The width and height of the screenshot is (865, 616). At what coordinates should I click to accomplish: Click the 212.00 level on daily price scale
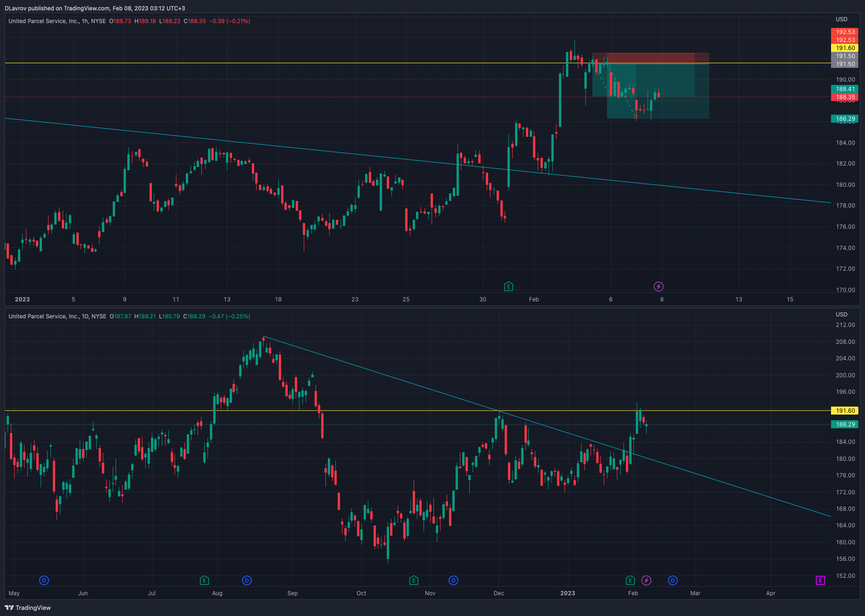[x=845, y=325]
